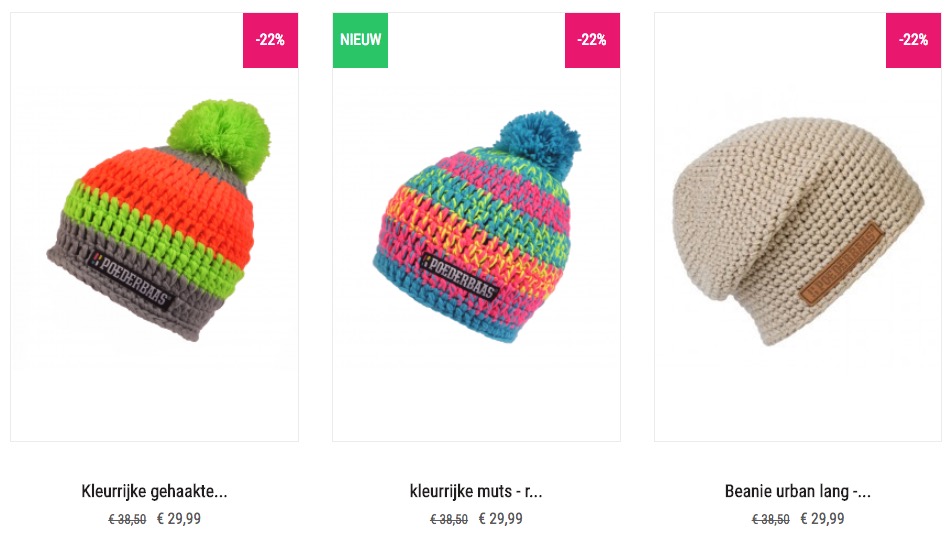Image resolution: width=951 pixels, height=537 pixels.
Task: Click the struck-through € 38,50 under Beanie urban lang
Action: click(x=771, y=519)
